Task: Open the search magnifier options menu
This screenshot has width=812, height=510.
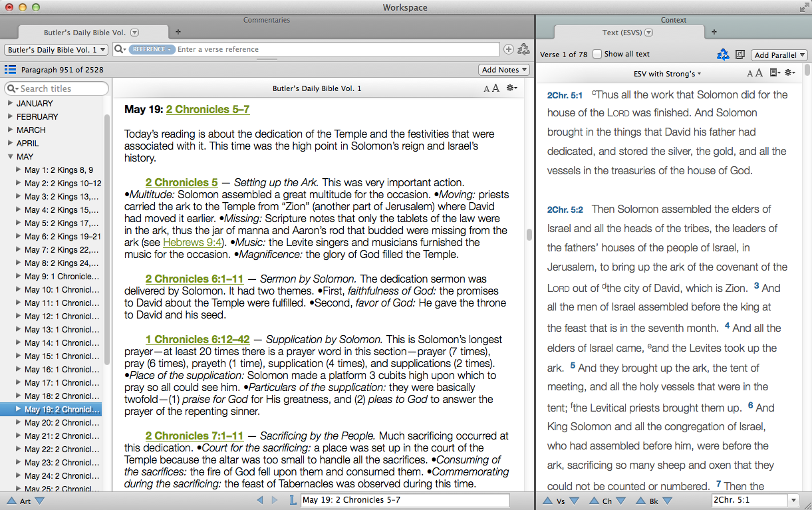Action: 120,49
